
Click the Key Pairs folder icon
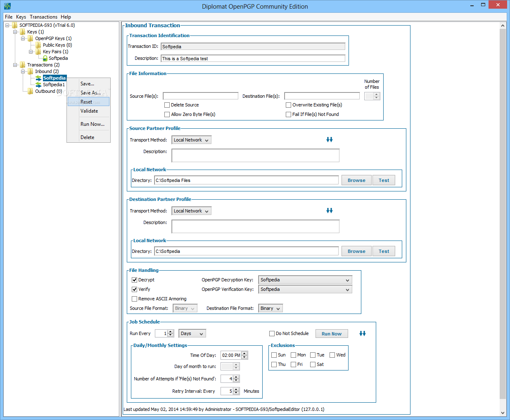[38, 52]
